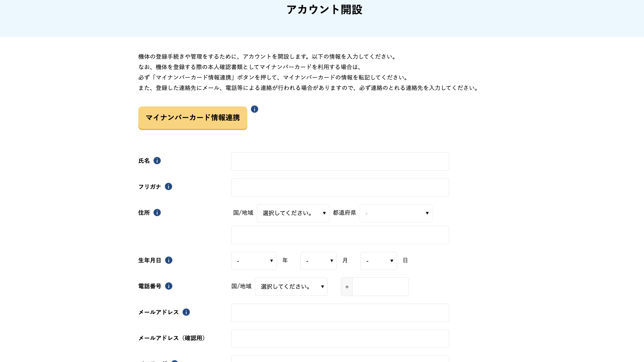
Task: Open the 都道府県 dropdown
Action: click(x=396, y=213)
